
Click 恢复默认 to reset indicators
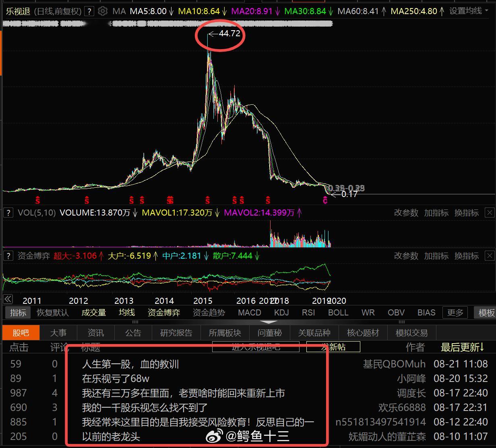pos(52,312)
